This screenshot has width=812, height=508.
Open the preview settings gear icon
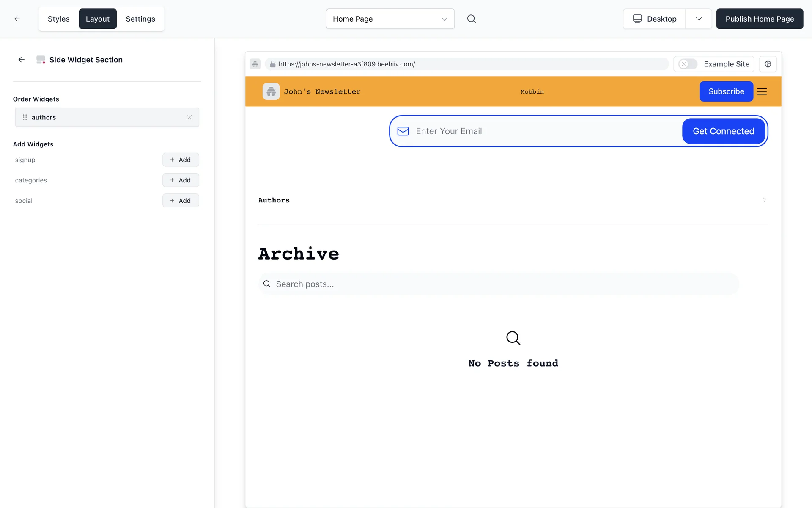(x=768, y=64)
